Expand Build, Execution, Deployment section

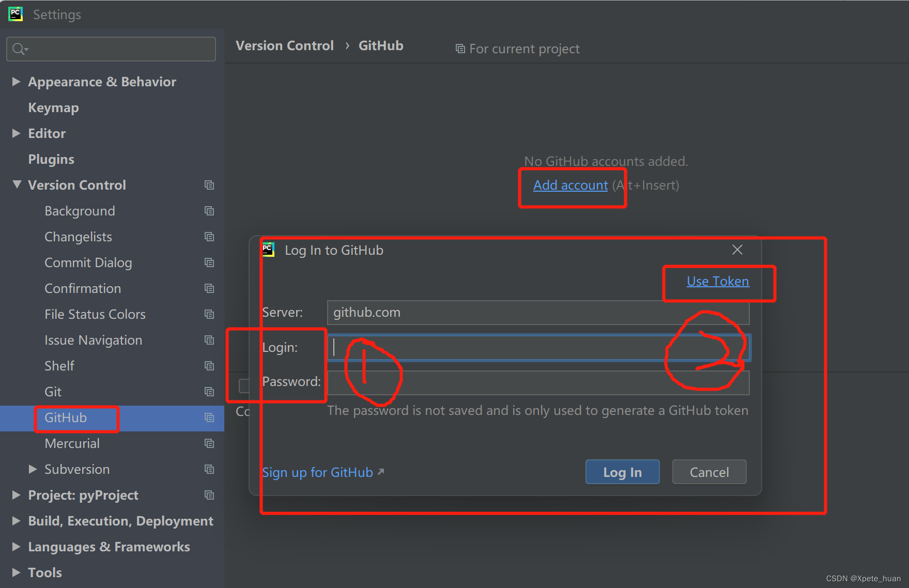(17, 521)
